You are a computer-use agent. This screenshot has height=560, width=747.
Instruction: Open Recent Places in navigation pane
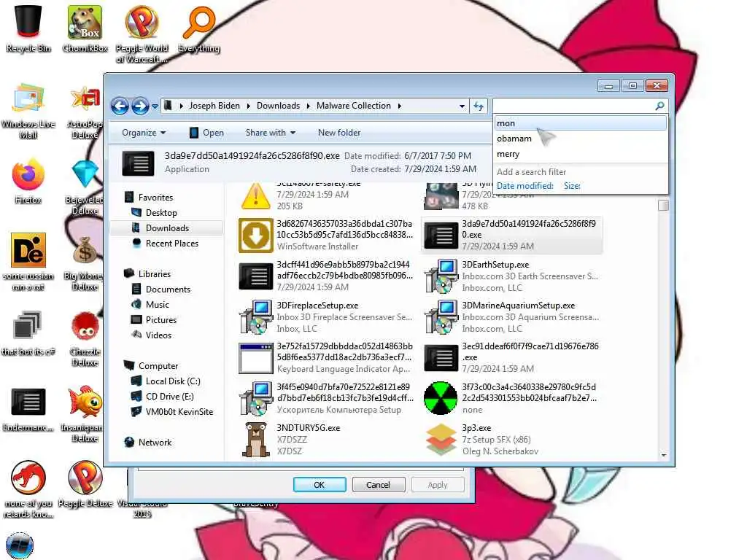(x=171, y=243)
